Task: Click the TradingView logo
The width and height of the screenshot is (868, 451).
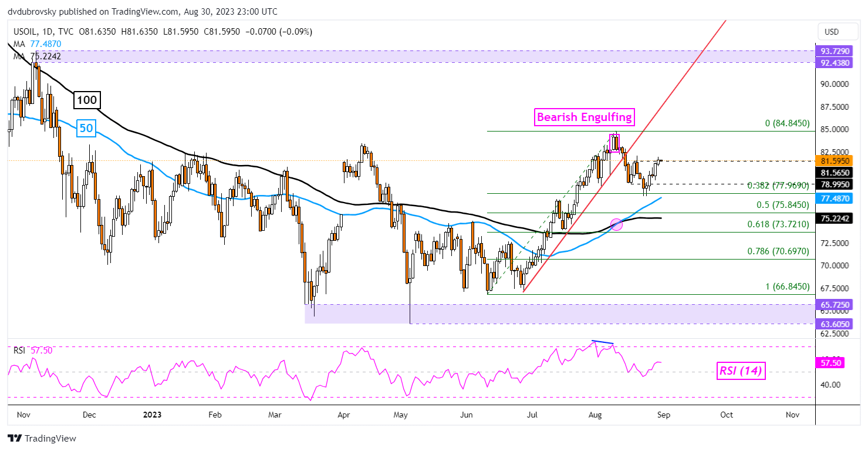Action: coord(42,438)
